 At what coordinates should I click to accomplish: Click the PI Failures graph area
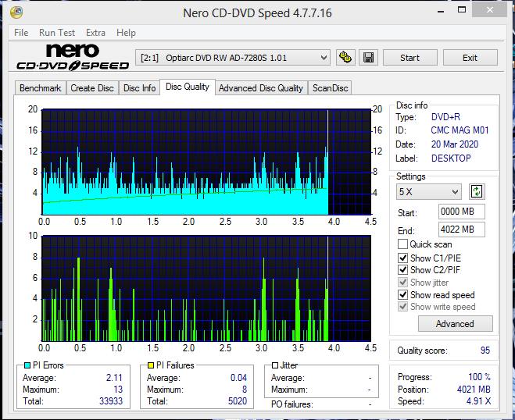[206, 288]
